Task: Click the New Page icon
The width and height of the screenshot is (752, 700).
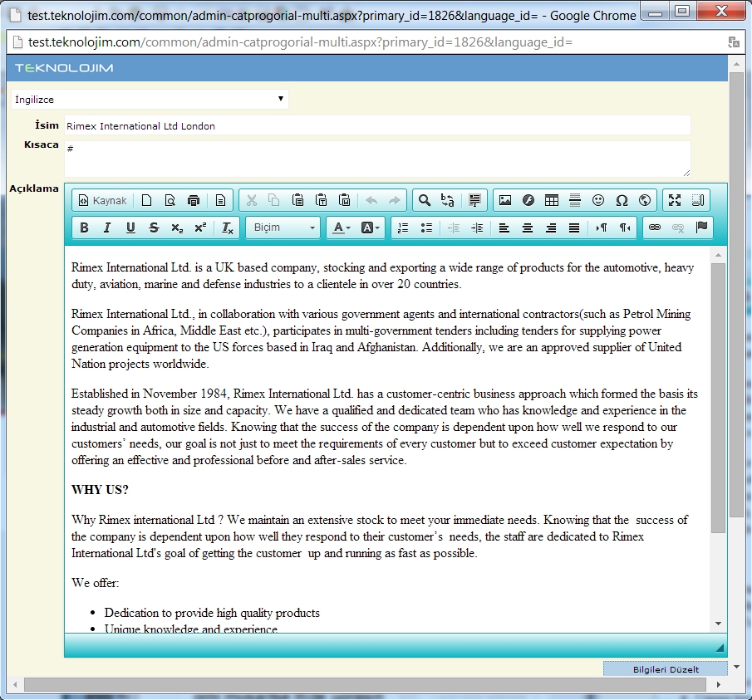Action: coord(147,200)
